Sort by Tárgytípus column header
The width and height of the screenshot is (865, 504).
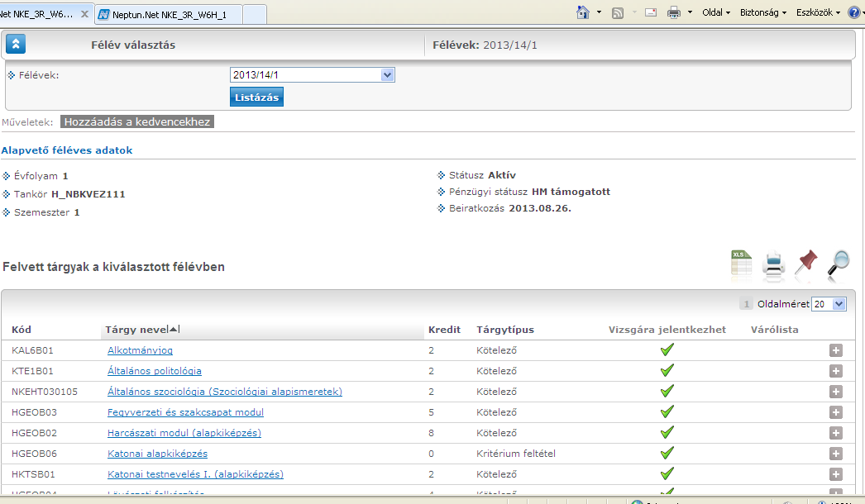(x=505, y=329)
